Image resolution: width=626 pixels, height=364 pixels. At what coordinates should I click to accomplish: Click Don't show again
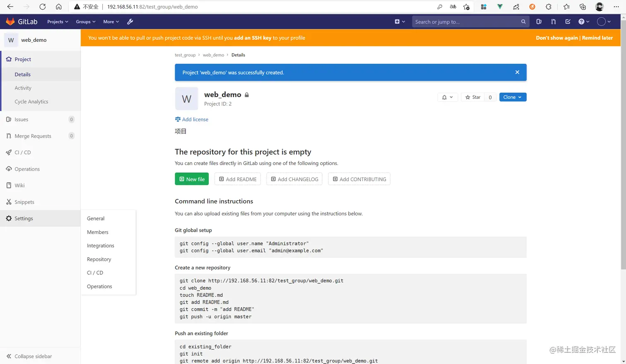click(x=556, y=38)
